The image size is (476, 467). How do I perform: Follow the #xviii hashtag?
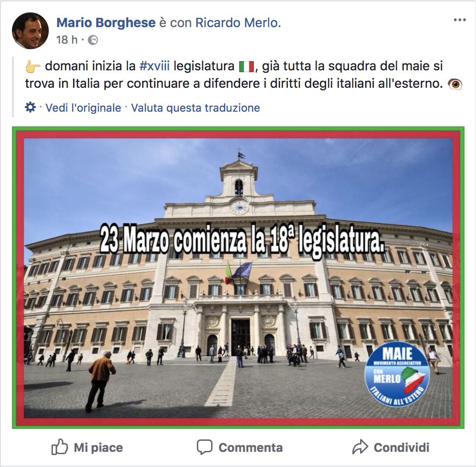coord(154,66)
